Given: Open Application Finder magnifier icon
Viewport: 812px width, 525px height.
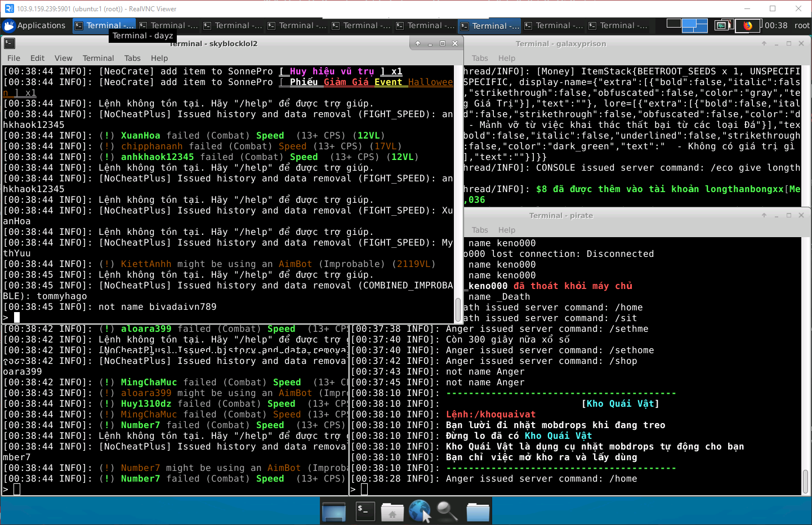Looking at the screenshot, I should click(448, 511).
